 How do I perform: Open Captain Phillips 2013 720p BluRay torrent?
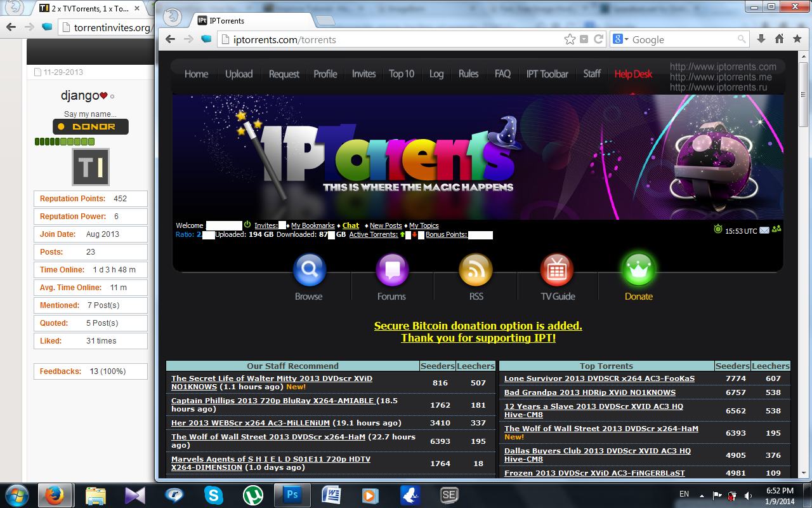pos(272,401)
